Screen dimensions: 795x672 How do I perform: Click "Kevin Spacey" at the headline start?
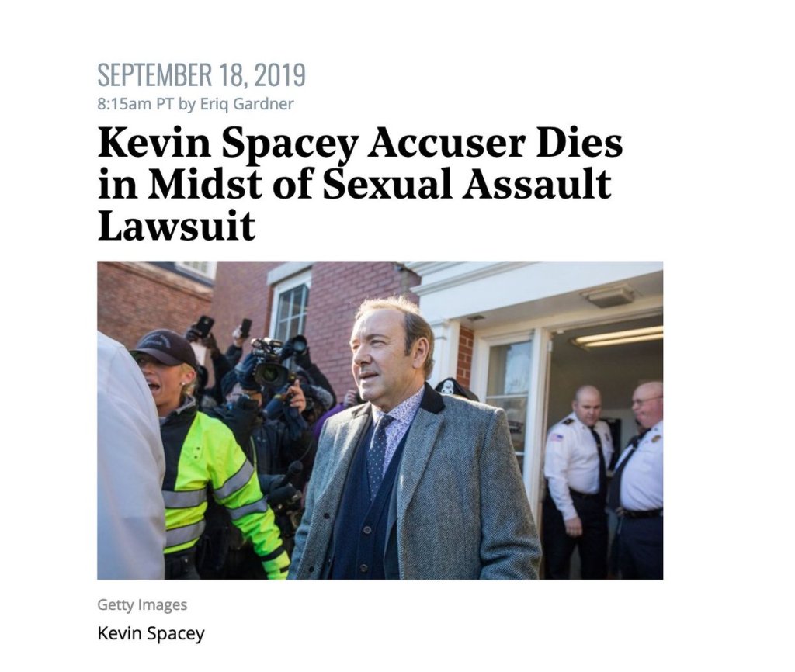click(x=228, y=145)
